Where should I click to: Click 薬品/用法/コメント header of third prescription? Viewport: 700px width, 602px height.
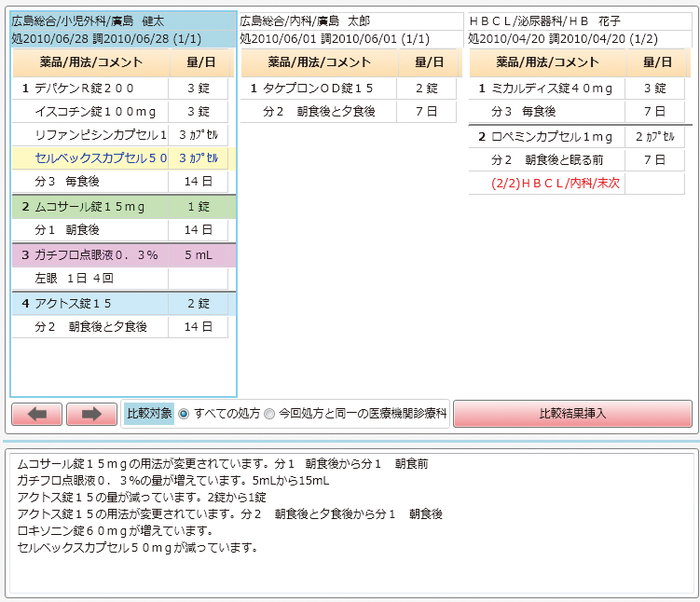[548, 62]
